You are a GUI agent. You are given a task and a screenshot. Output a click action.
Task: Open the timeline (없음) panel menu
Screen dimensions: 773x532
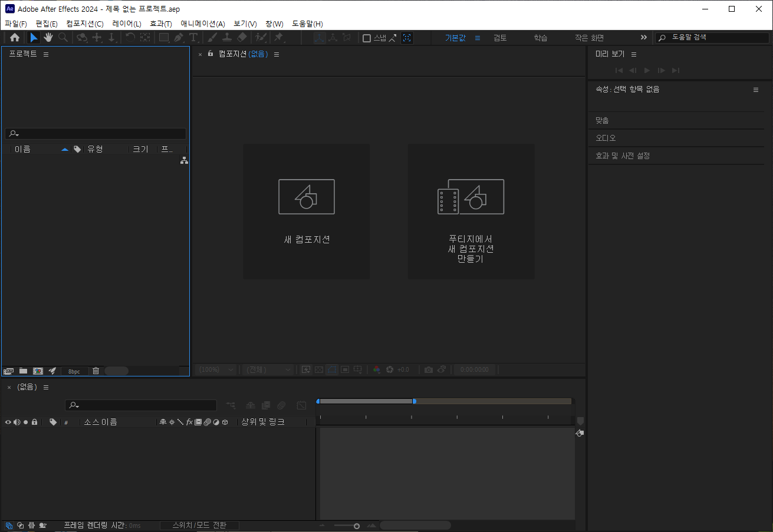pos(46,387)
